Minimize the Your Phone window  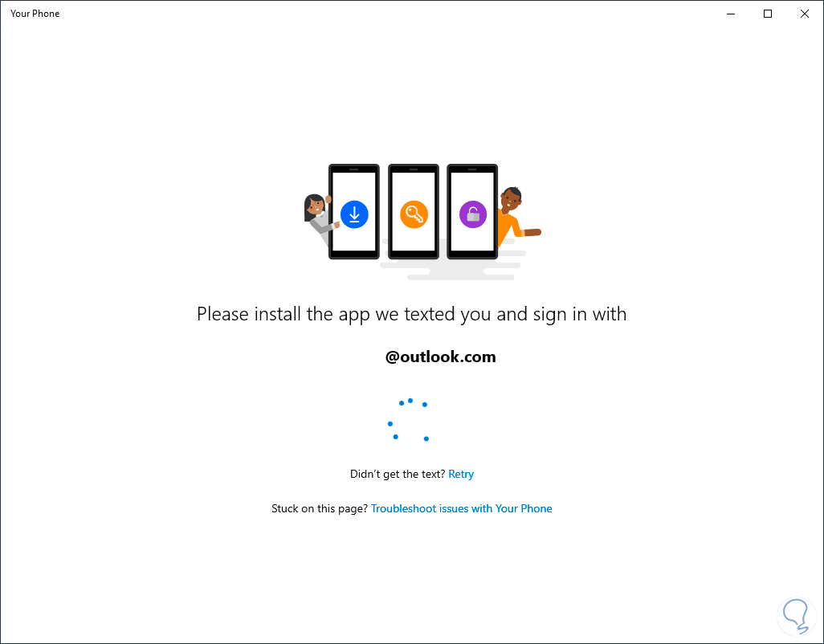pos(731,14)
